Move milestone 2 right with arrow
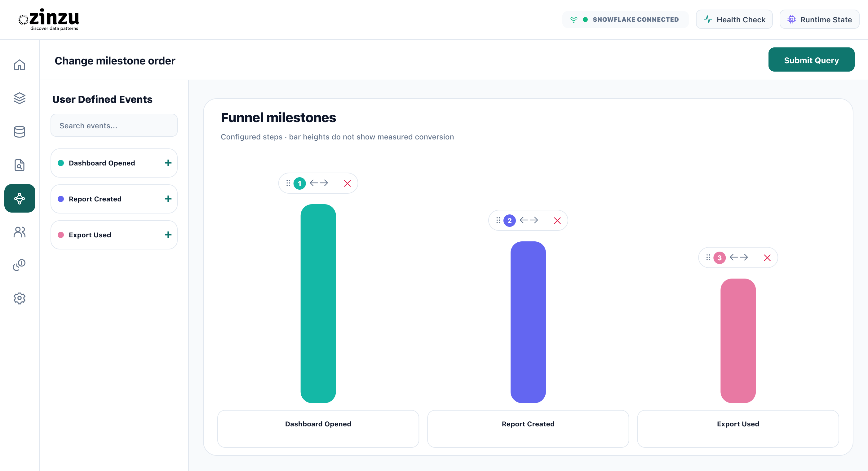This screenshot has width=868, height=471. click(534, 220)
